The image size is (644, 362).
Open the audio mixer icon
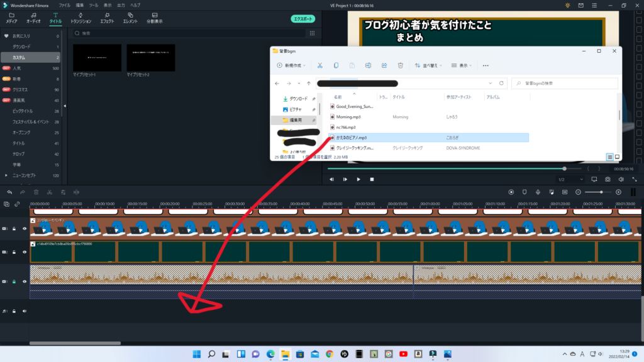[551, 192]
